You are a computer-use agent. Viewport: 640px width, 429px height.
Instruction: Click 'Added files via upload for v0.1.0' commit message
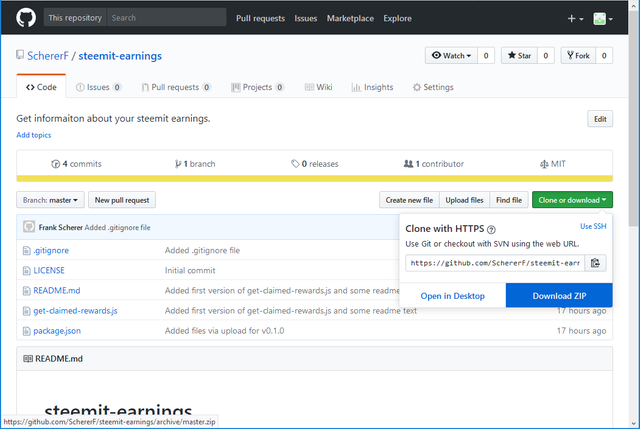tap(224, 331)
